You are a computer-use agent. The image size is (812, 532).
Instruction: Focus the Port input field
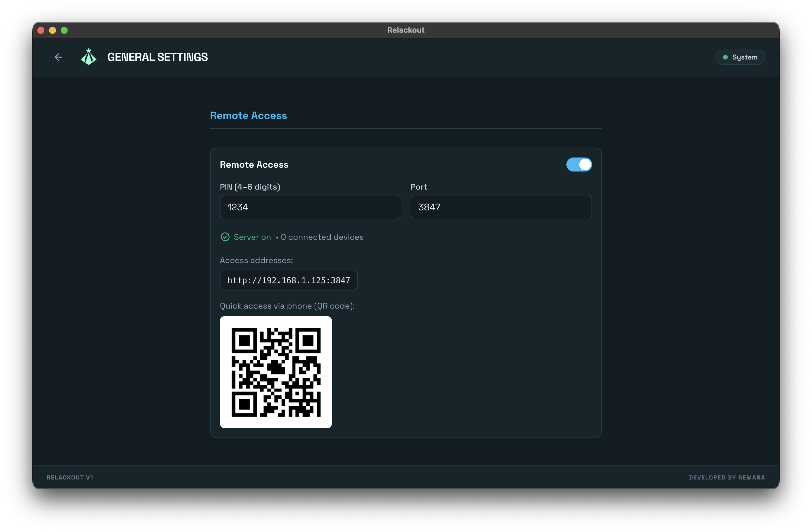(501, 207)
